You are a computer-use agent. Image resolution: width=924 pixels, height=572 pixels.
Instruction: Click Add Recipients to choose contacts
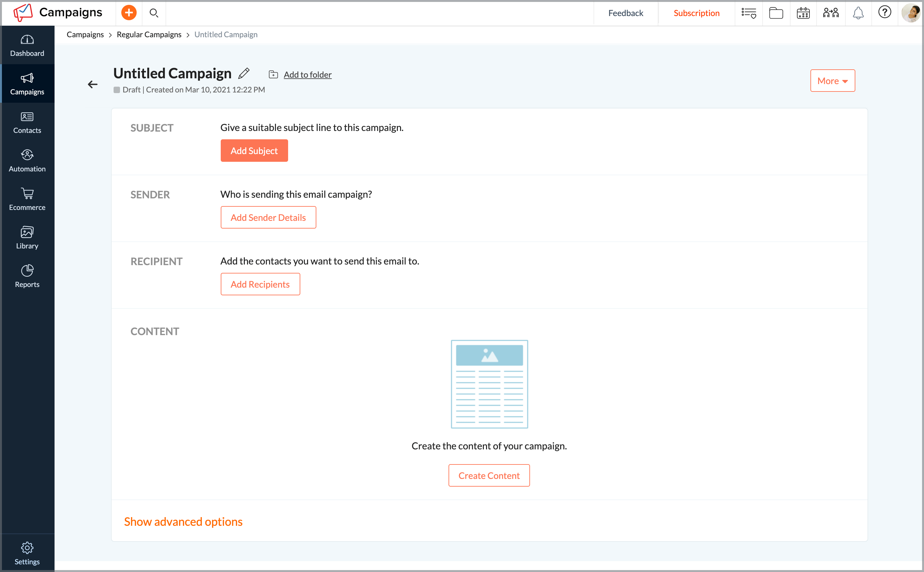pos(260,284)
